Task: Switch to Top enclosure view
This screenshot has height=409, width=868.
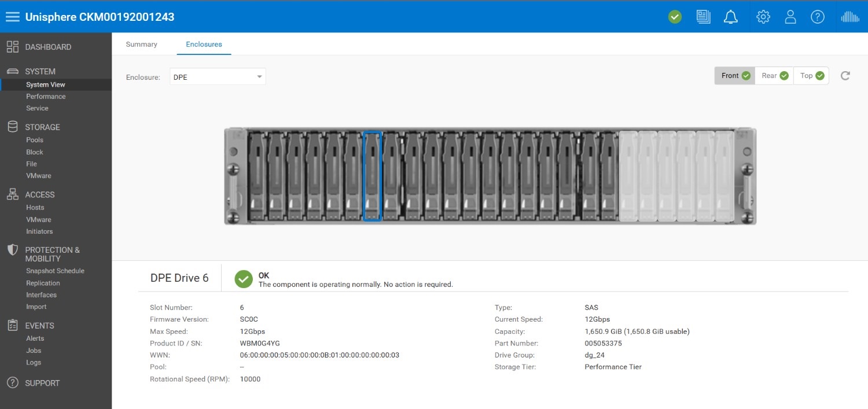Action: [x=811, y=76]
